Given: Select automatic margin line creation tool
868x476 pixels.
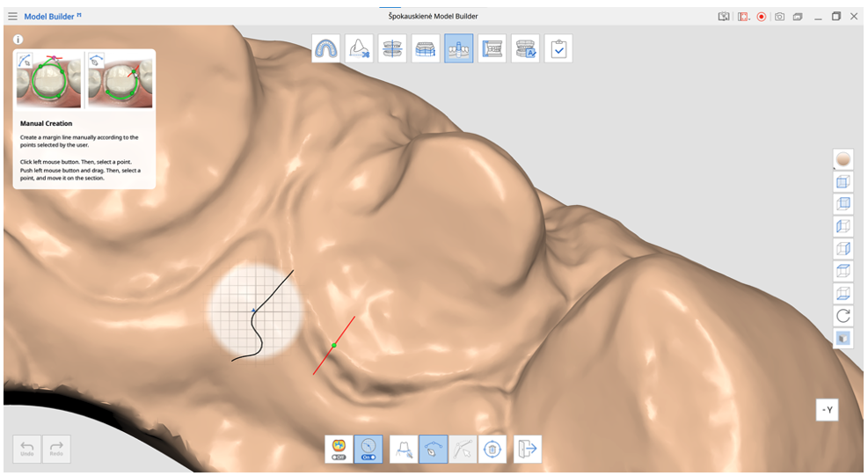Looking at the screenshot, I should pyautogui.click(x=404, y=449).
